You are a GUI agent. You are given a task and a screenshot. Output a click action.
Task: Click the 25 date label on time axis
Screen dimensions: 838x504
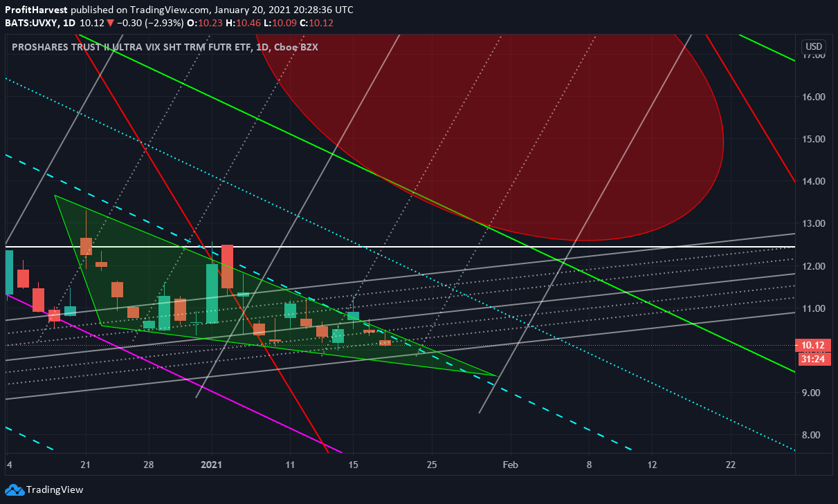point(432,465)
